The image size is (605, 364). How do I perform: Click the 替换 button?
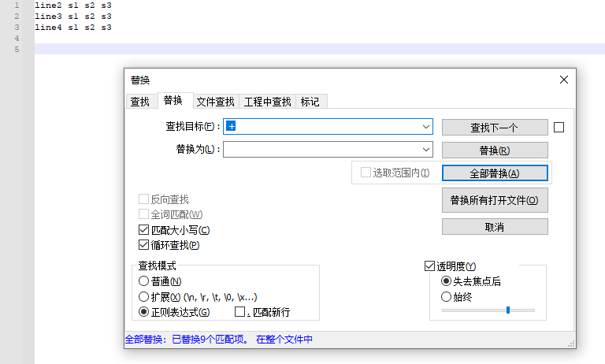[494, 150]
